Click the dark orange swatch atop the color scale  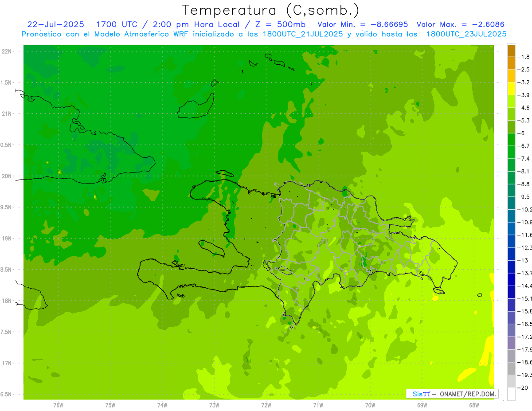coord(511,51)
